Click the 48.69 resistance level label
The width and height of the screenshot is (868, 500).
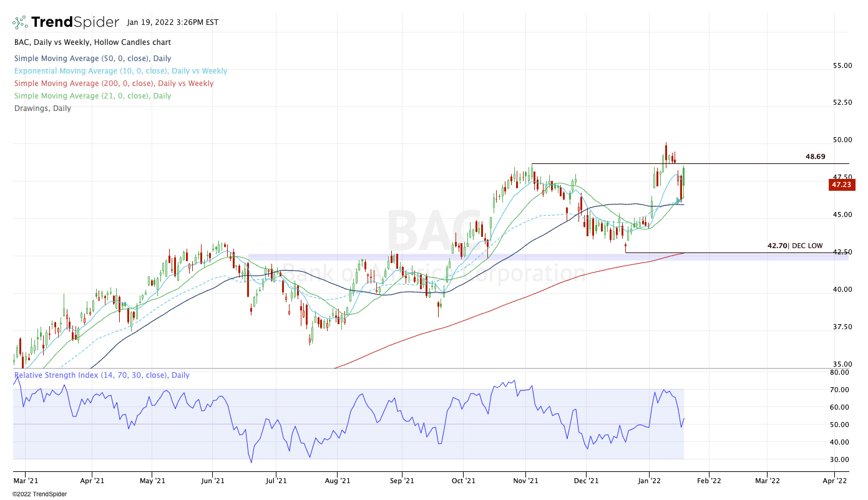[x=815, y=157]
